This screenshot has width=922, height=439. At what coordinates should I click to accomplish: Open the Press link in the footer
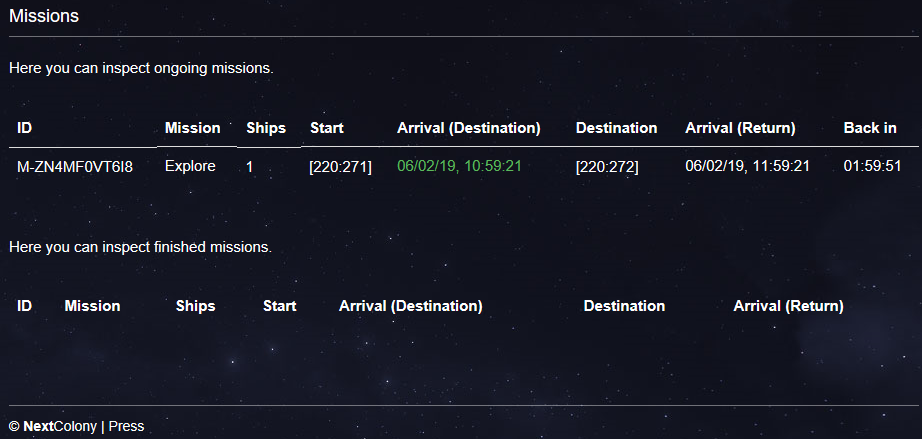coord(126,426)
